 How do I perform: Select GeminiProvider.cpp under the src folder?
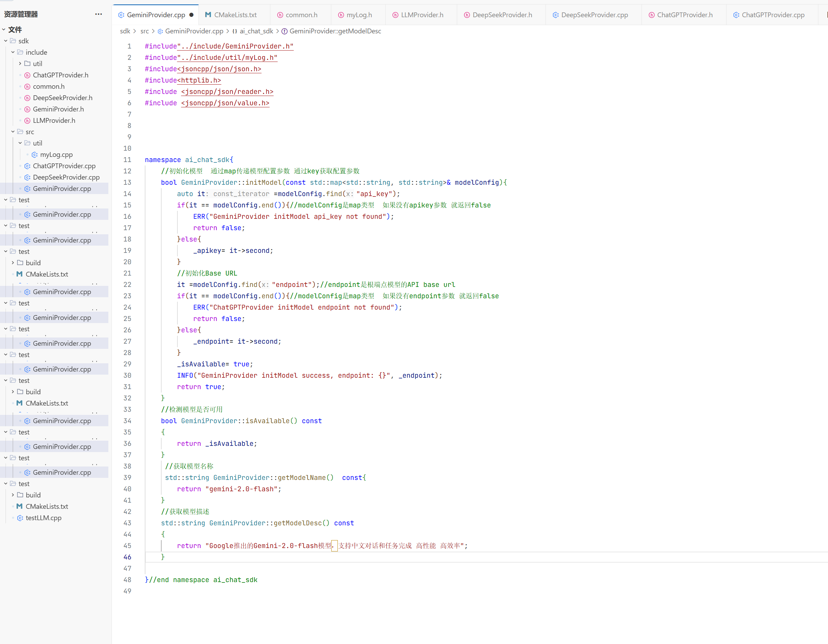[x=62, y=189]
